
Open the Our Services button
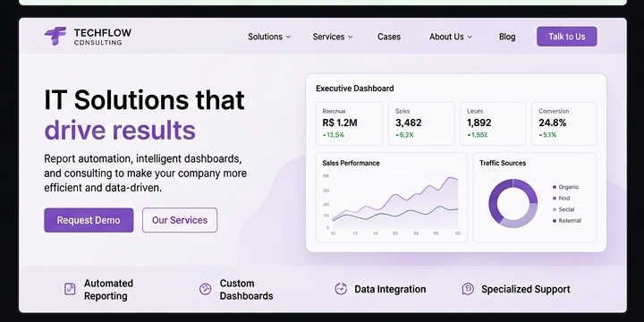180,220
